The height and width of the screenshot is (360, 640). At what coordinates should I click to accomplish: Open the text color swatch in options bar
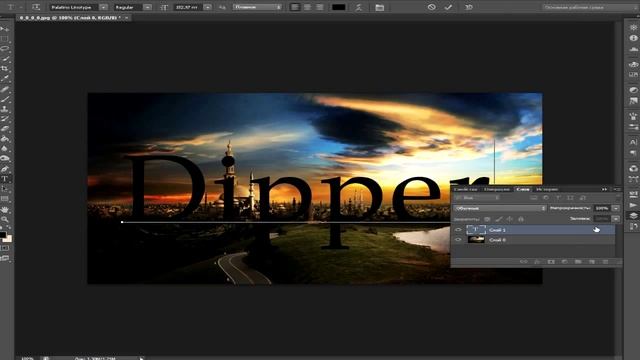point(339,7)
